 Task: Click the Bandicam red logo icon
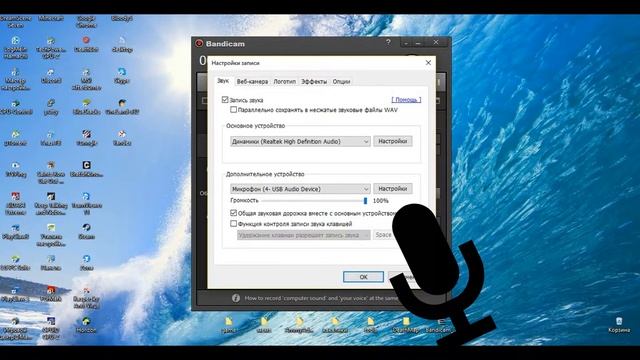coord(199,43)
